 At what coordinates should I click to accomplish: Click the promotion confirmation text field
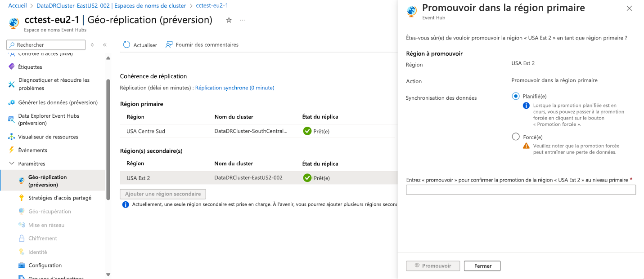(521, 189)
